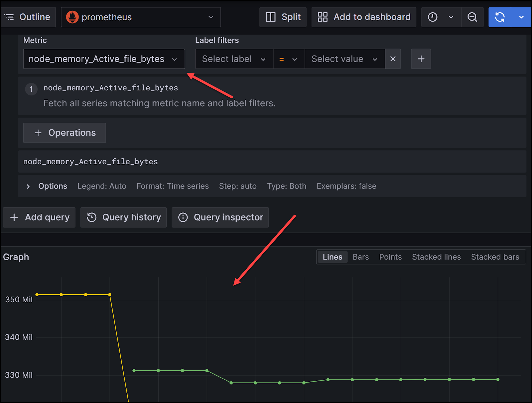The width and height of the screenshot is (532, 403).
Task: Click the 330 Mil axis label
Action: [19, 375]
